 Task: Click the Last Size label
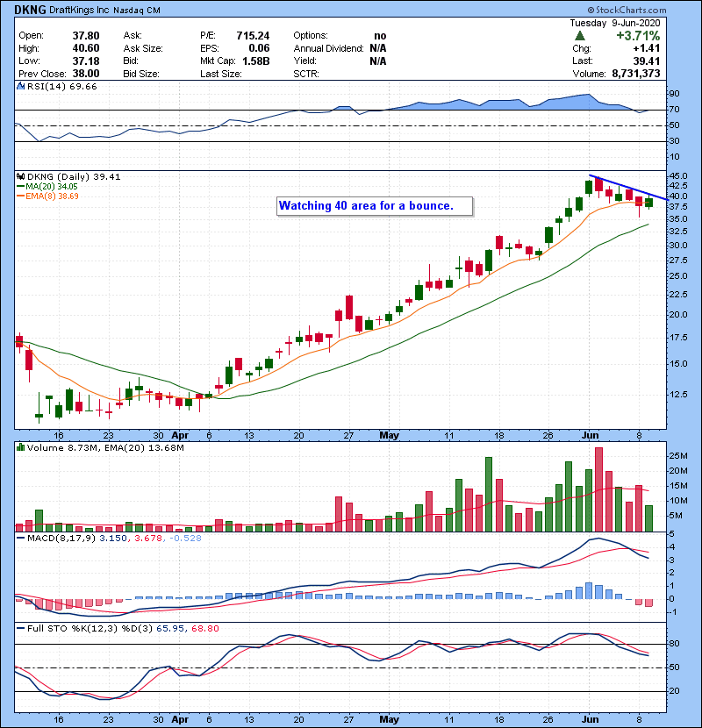(220, 74)
